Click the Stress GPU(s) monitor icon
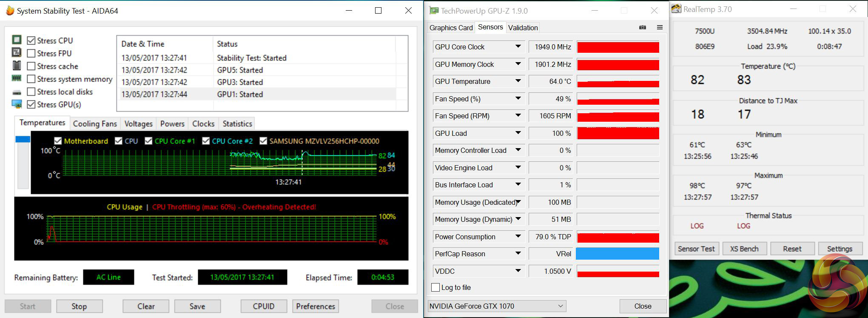The image size is (868, 318). pos(17,104)
